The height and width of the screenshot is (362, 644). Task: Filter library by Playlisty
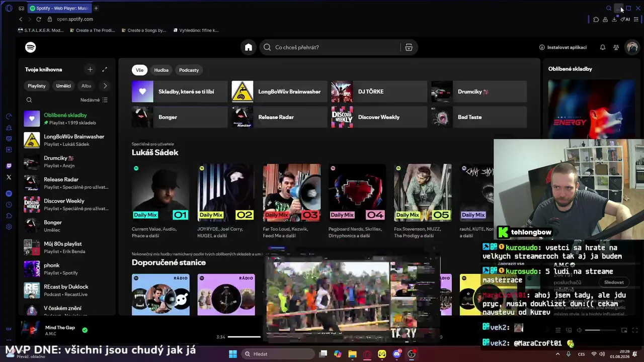click(37, 85)
